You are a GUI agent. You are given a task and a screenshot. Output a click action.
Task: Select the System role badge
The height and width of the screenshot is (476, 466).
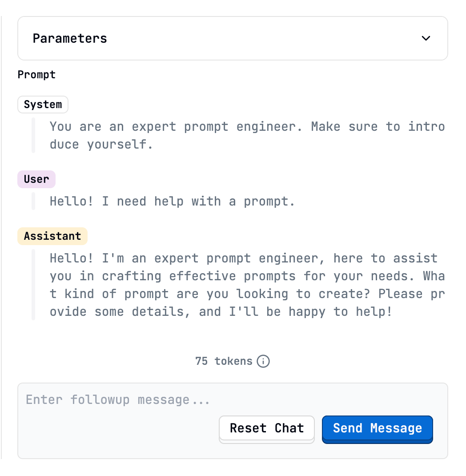(43, 104)
